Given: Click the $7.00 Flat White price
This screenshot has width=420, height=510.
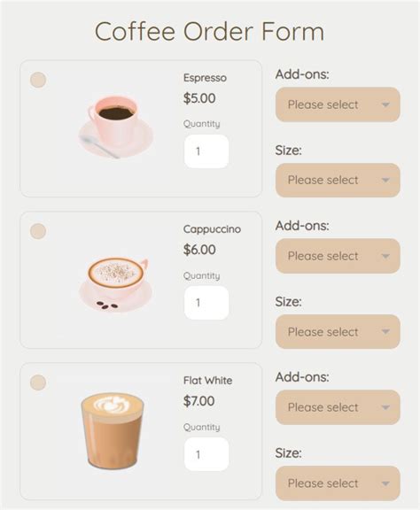Looking at the screenshot, I should 199,401.
